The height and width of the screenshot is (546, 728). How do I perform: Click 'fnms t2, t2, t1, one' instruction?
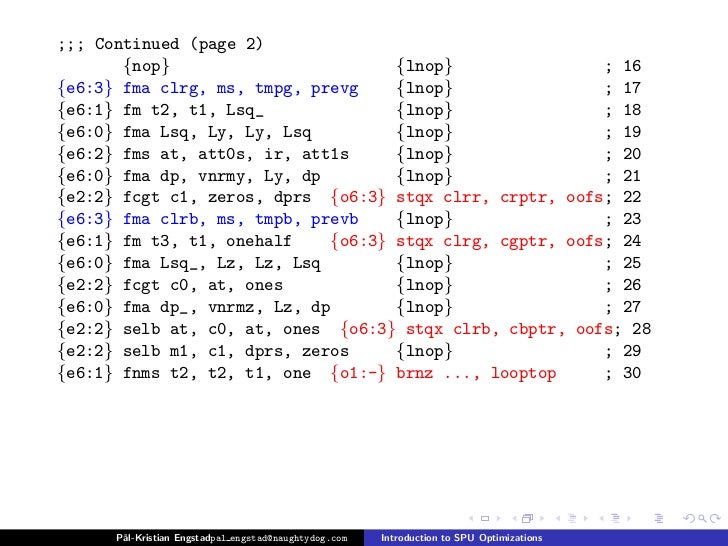point(217,373)
